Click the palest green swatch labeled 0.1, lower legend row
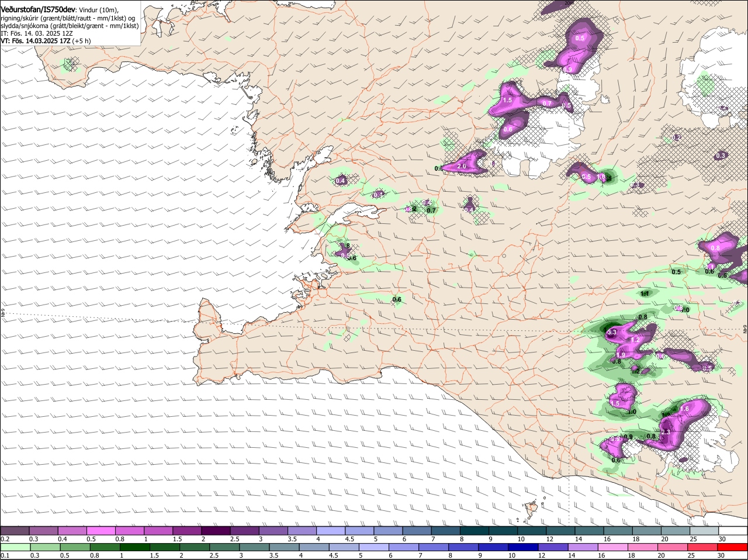748x560 pixels. pos(15,547)
